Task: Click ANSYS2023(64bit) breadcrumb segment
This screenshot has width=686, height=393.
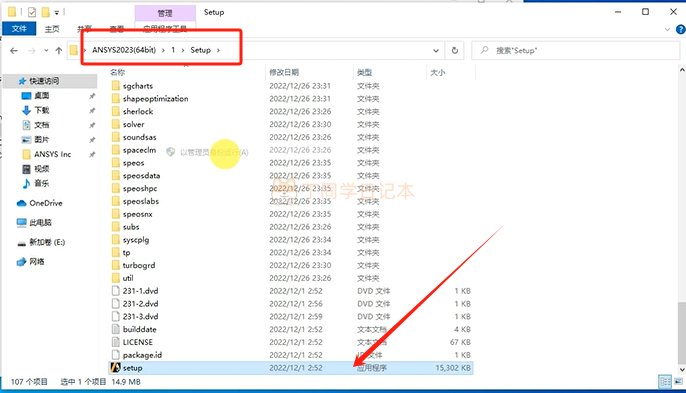Action: click(x=124, y=50)
